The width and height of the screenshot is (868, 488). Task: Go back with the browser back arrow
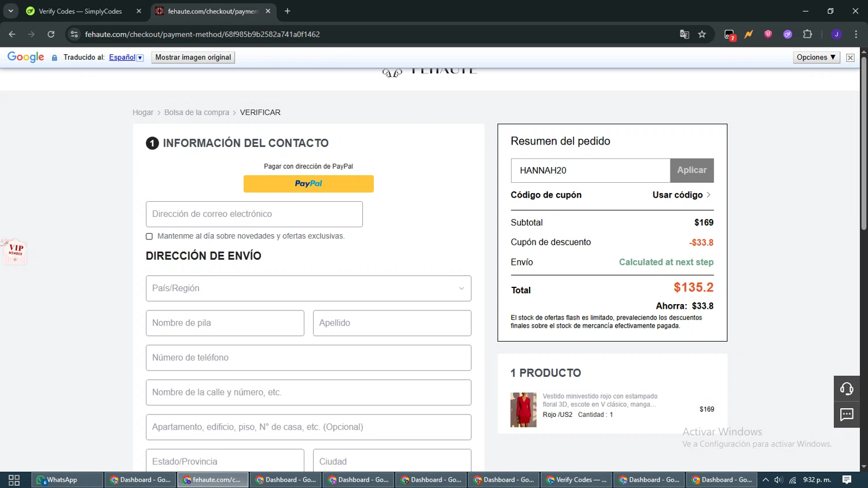pos(12,34)
